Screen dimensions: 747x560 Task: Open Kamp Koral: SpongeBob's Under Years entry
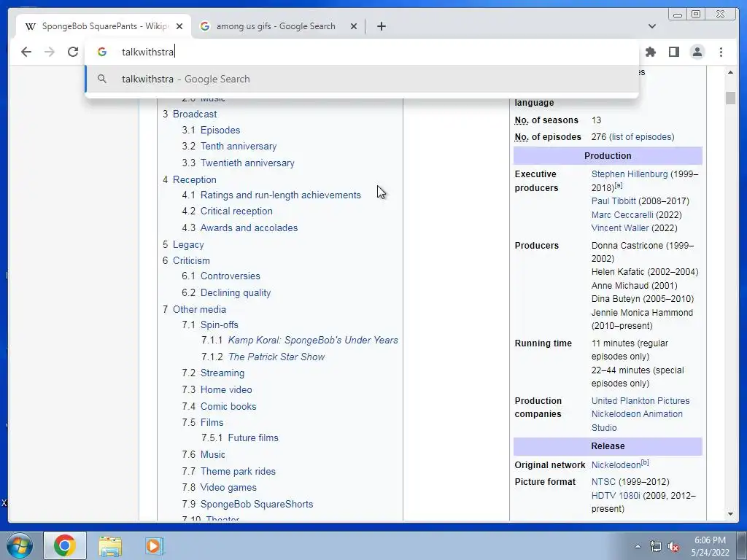(x=313, y=340)
